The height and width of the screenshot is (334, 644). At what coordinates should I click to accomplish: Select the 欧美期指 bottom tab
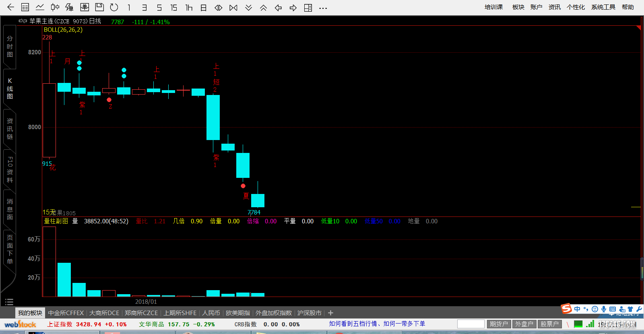click(238, 313)
